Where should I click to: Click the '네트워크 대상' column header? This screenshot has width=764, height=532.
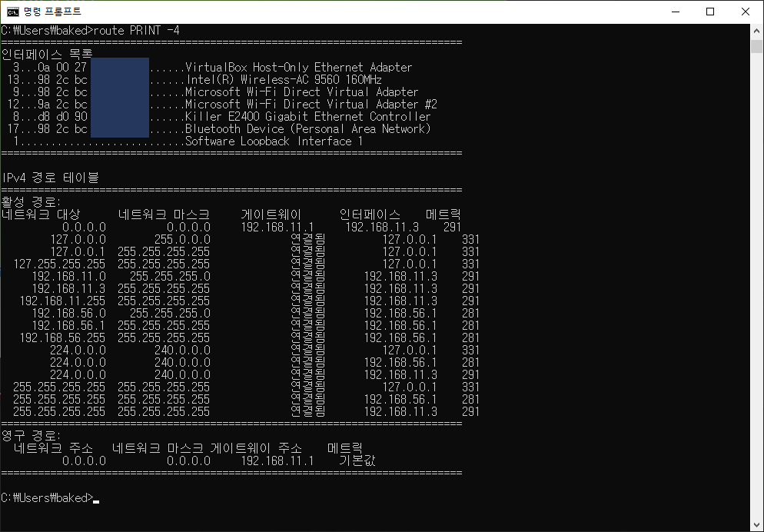click(41, 214)
